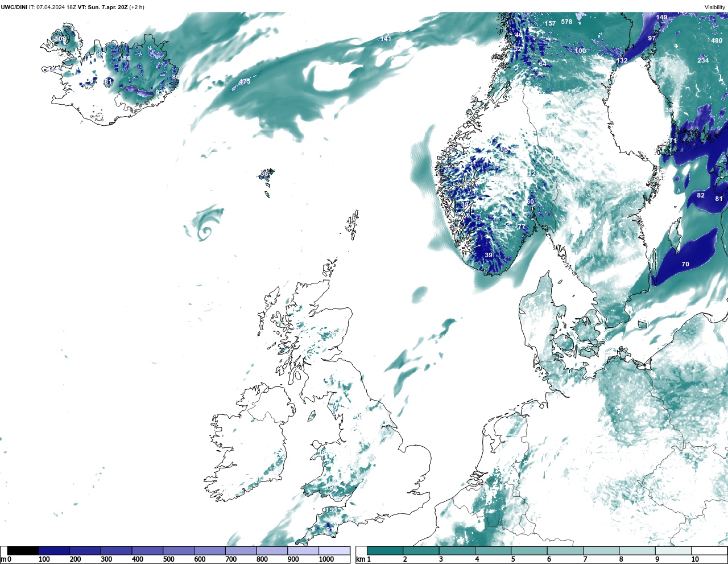Screen dimensions: 728x564
Task: Click the "1000" tick on metre scale
Action: [326, 559]
